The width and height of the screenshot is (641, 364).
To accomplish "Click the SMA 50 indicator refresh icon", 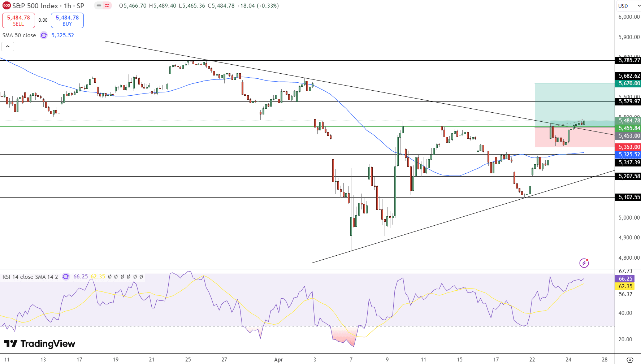I will point(44,35).
